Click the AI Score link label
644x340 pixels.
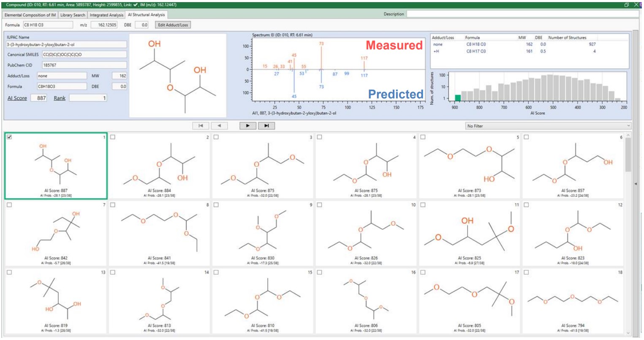[x=17, y=98]
